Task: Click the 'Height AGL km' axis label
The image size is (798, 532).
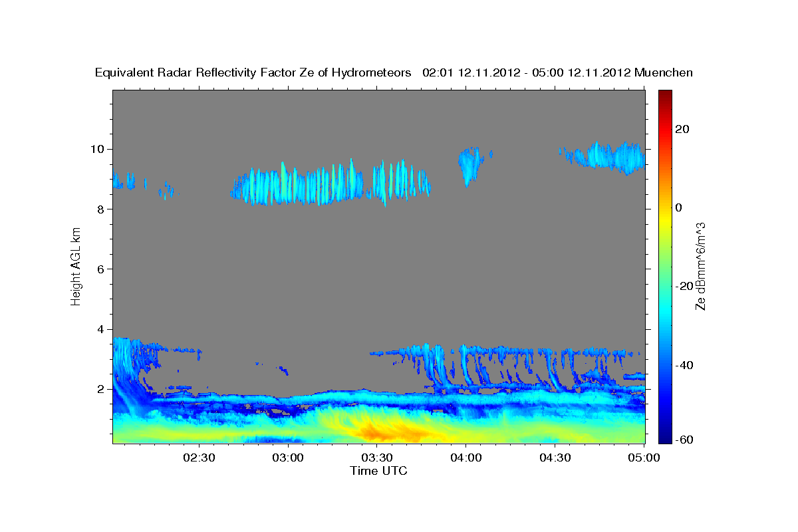Action: click(76, 267)
